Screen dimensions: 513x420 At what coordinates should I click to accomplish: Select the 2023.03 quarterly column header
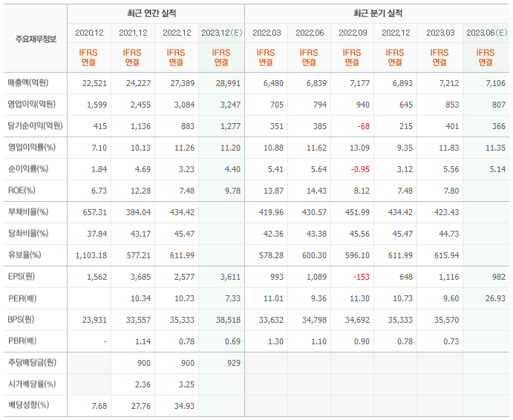[440, 33]
